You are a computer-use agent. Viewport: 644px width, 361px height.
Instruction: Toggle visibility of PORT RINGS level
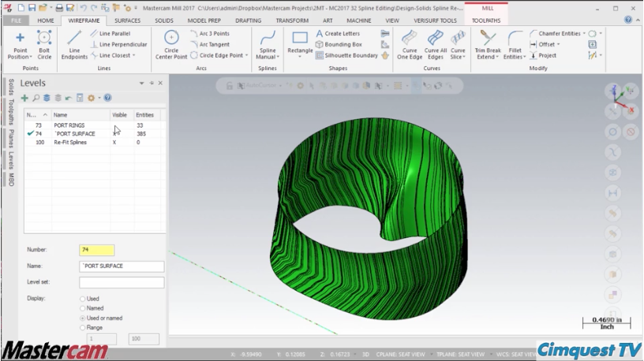[x=122, y=125]
